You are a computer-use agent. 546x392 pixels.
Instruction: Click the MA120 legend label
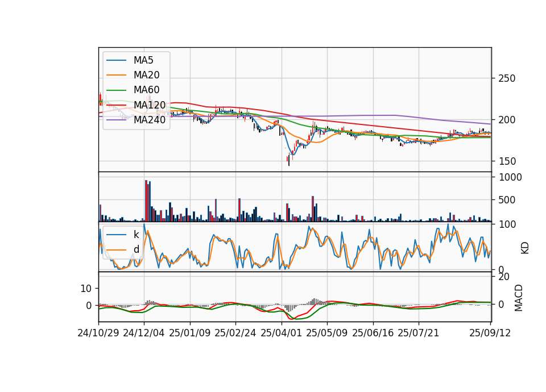coord(150,105)
